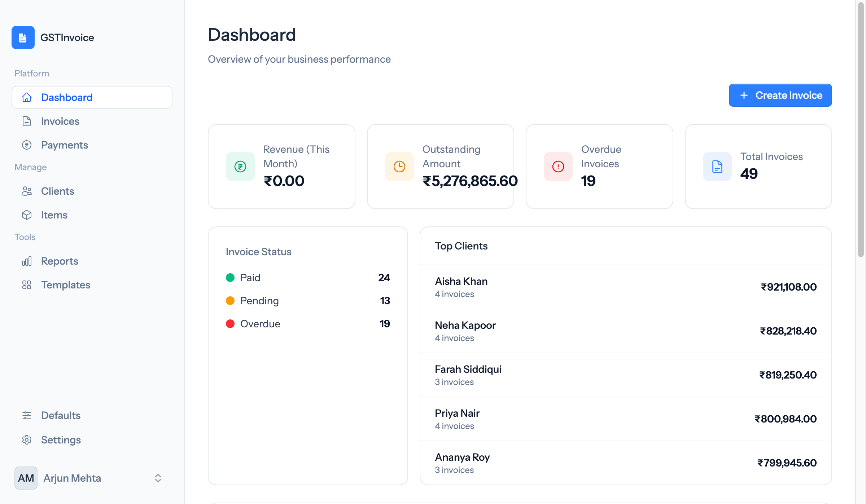
Task: Select the Aisha Khan client row
Action: [626, 287]
